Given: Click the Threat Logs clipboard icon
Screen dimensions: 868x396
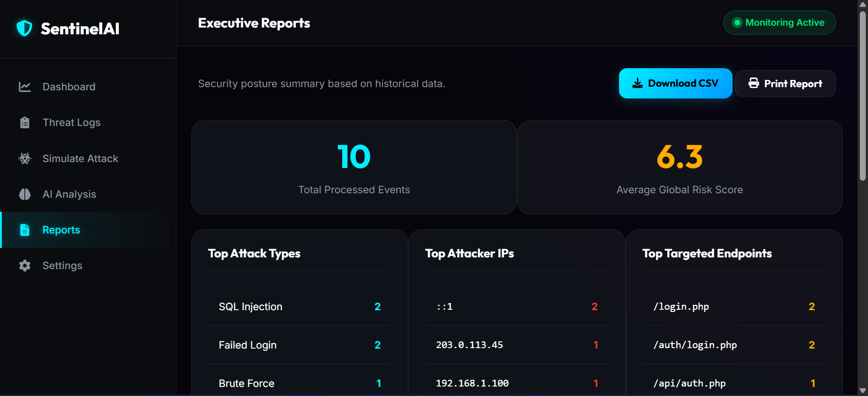Looking at the screenshot, I should coord(25,122).
